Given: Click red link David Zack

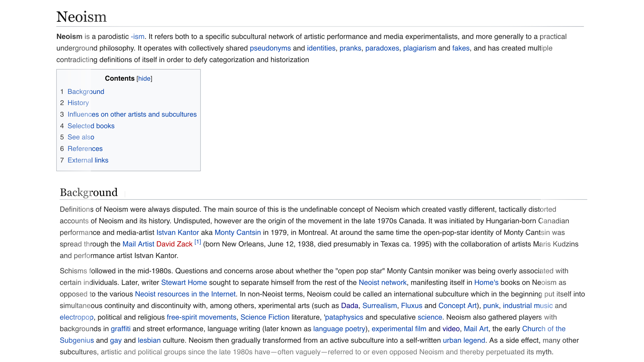Looking at the screenshot, I should click(x=174, y=244).
